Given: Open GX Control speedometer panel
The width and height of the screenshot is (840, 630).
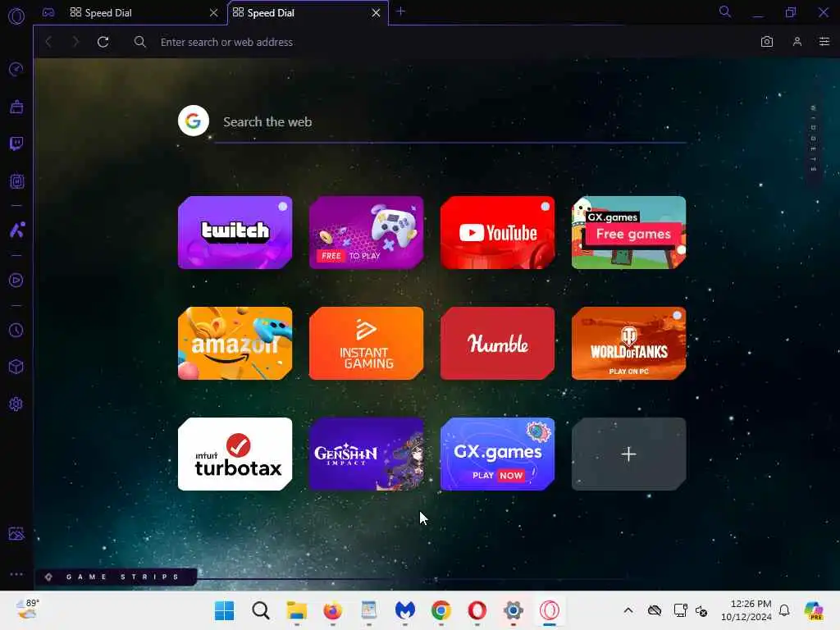Looking at the screenshot, I should pyautogui.click(x=16, y=69).
